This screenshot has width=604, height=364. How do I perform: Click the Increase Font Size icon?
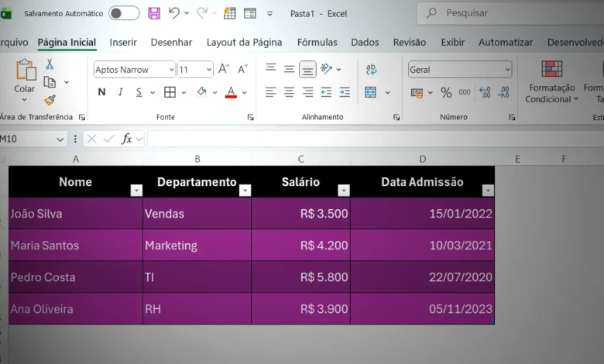point(224,70)
